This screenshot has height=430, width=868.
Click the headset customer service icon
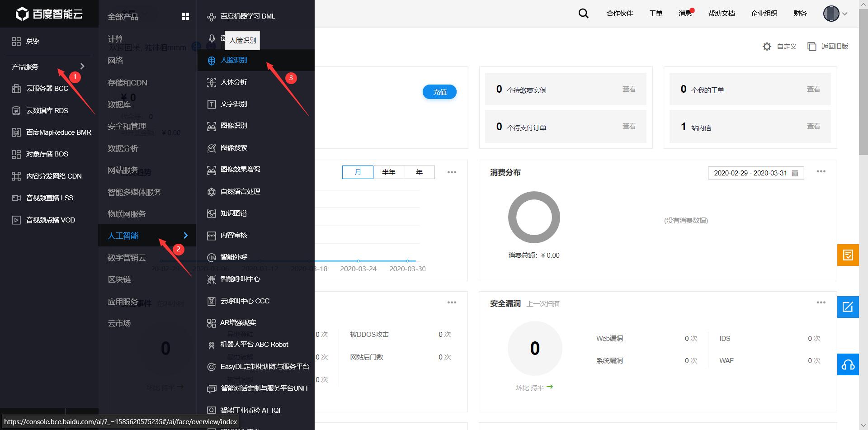(848, 364)
